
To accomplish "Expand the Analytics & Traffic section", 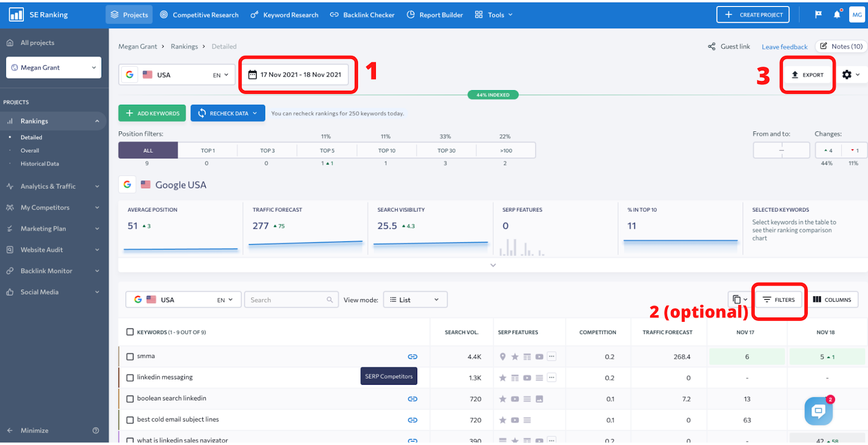I will point(53,186).
